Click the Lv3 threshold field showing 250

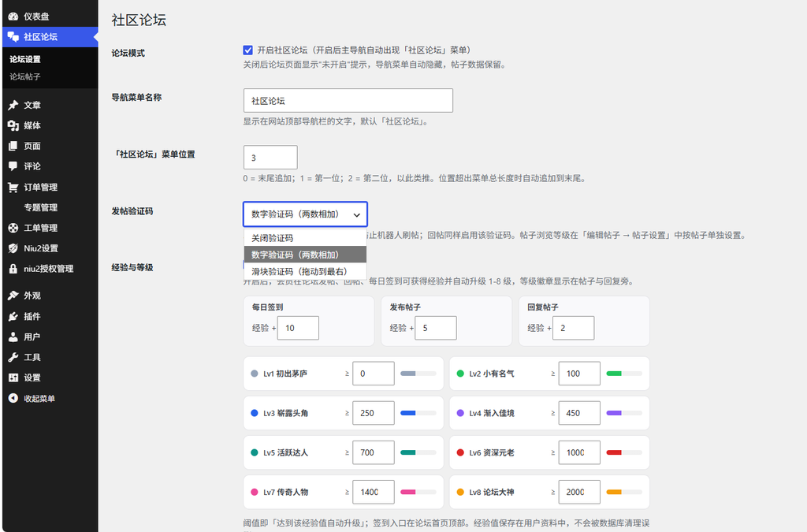click(374, 413)
